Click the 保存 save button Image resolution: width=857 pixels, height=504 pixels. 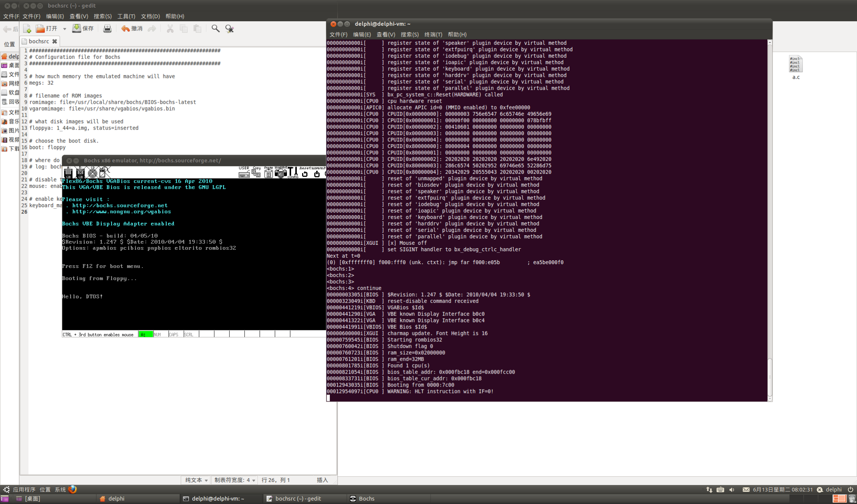[x=83, y=29]
